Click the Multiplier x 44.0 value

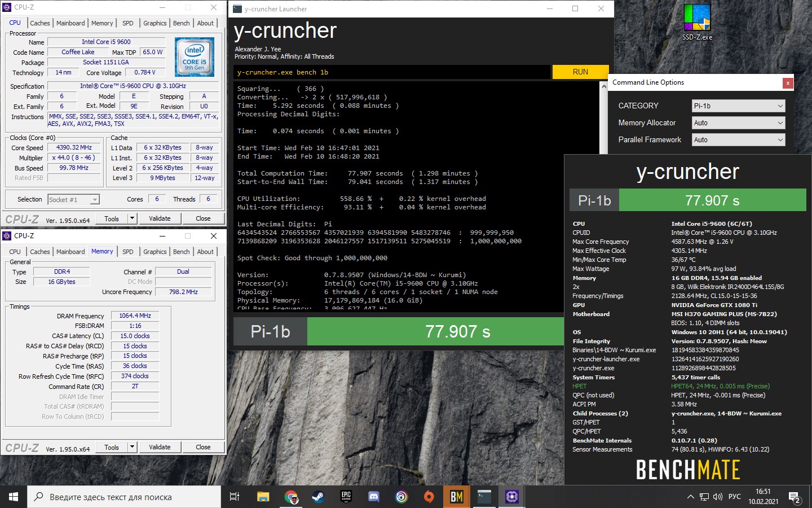(74, 157)
